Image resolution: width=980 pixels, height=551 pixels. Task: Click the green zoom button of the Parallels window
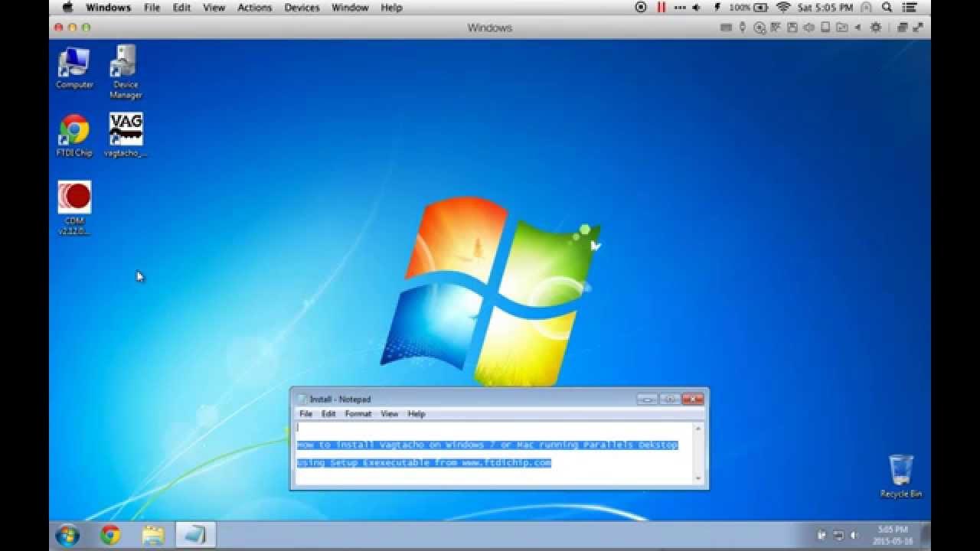pyautogui.click(x=86, y=28)
